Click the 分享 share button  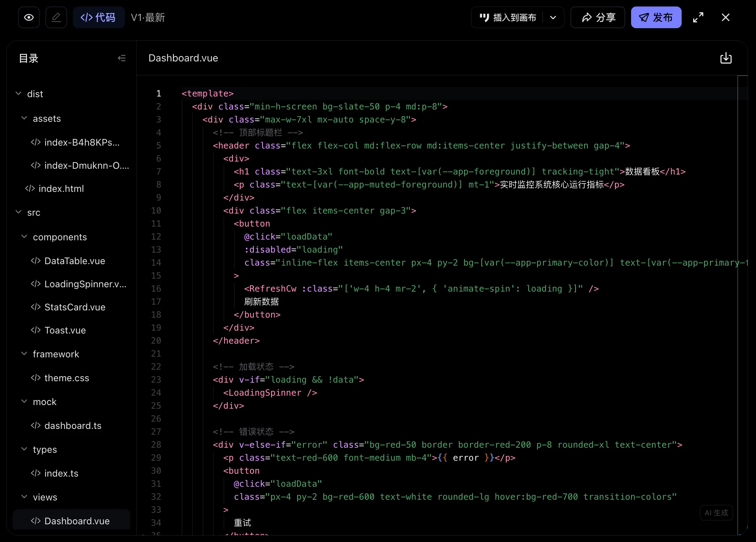598,17
